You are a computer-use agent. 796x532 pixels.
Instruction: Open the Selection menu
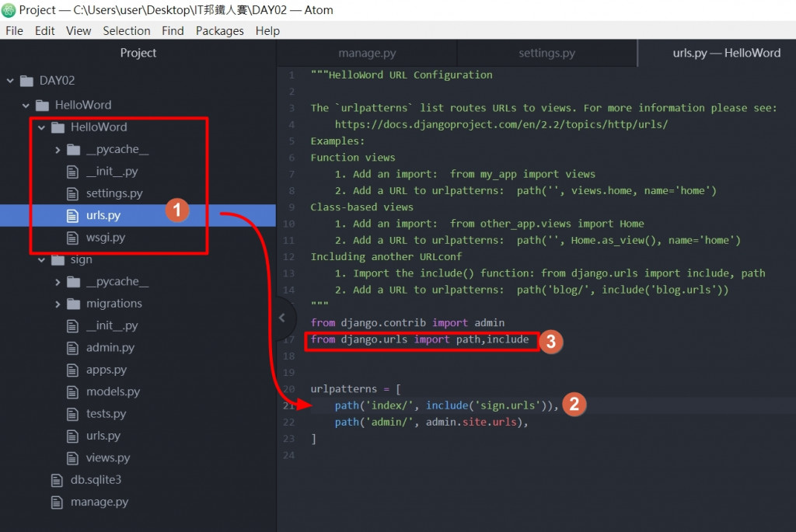click(127, 31)
